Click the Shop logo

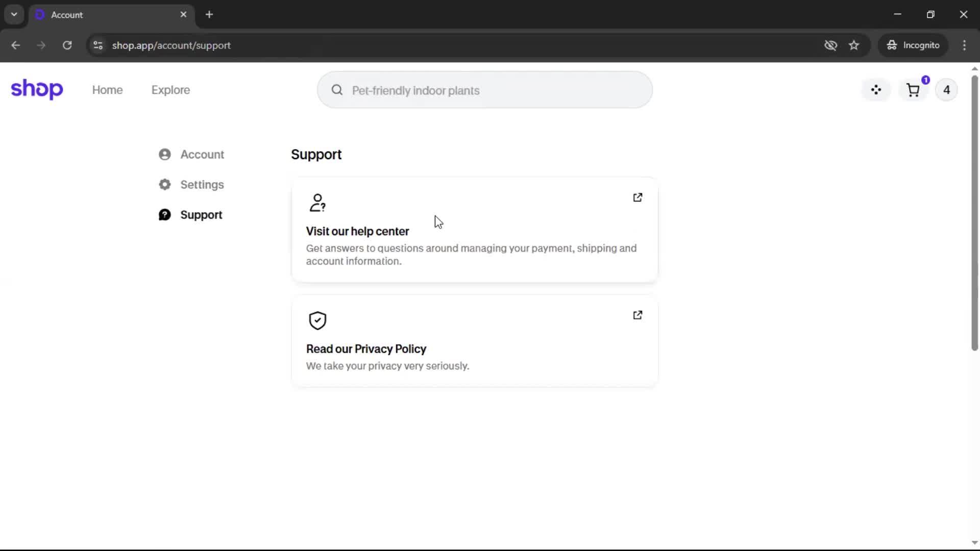37,89
